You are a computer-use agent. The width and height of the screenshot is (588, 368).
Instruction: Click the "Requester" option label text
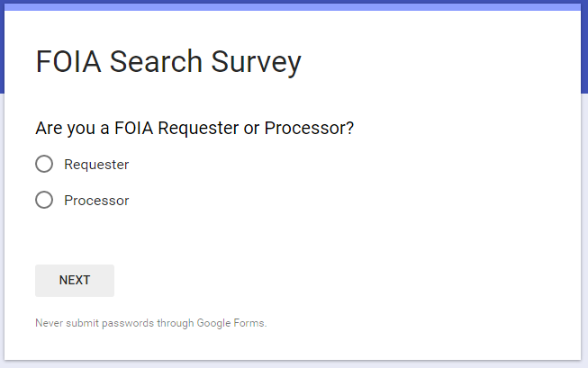pos(96,165)
